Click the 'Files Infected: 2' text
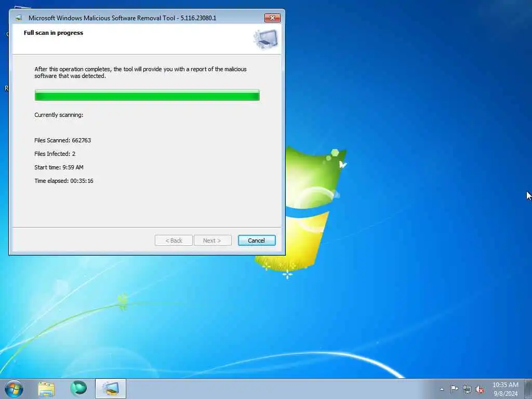 tap(55, 154)
